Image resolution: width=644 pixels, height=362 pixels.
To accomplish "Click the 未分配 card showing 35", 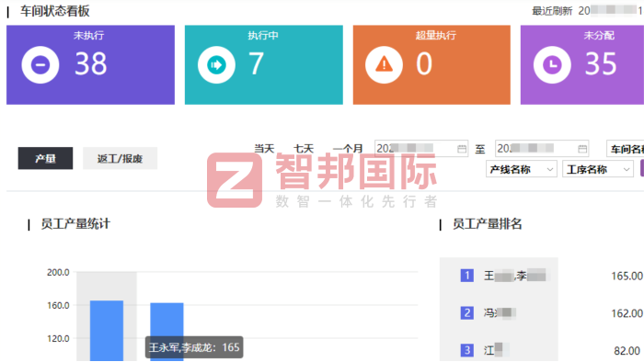I will 582,65.
